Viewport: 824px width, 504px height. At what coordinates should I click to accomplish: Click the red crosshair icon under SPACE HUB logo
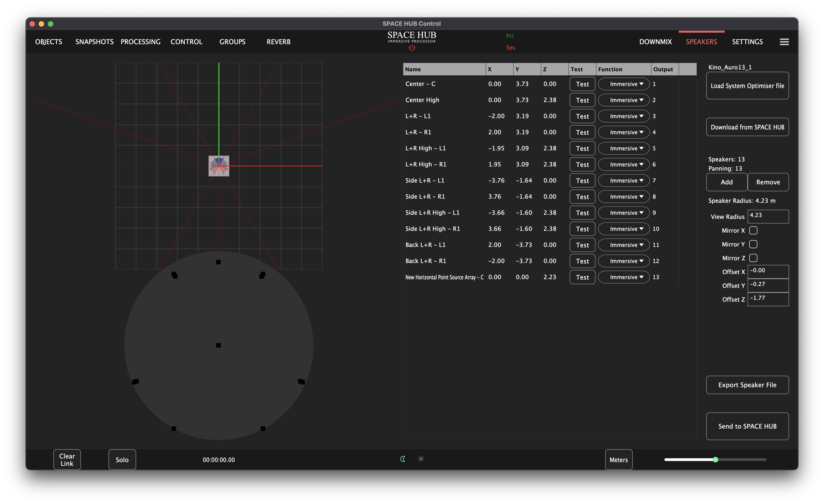point(412,48)
